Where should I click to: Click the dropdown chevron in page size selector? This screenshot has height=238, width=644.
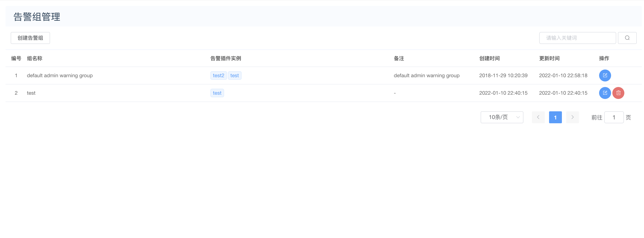518,117
